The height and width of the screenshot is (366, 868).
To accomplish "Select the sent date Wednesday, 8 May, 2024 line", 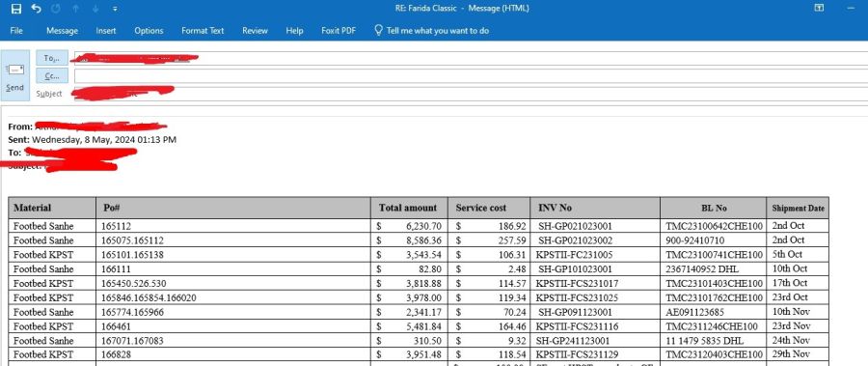I will coord(93,140).
